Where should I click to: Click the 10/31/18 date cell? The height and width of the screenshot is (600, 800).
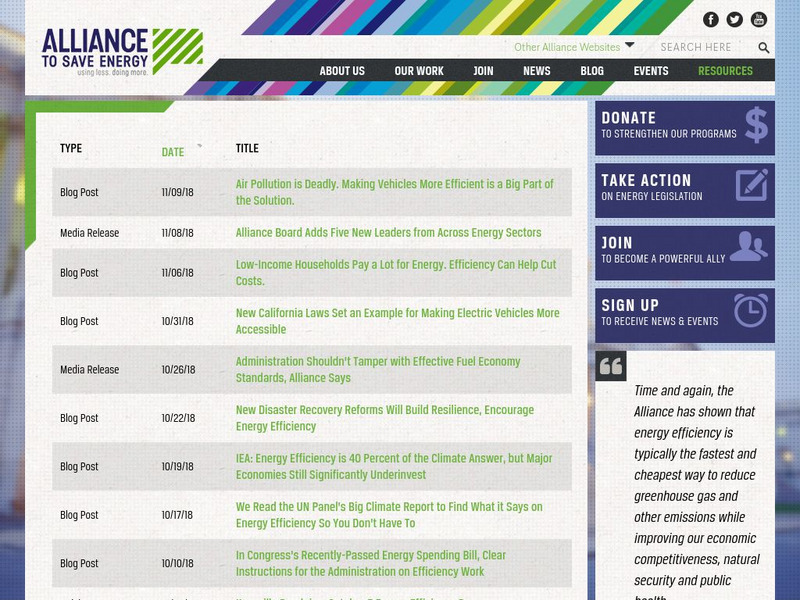tap(178, 321)
